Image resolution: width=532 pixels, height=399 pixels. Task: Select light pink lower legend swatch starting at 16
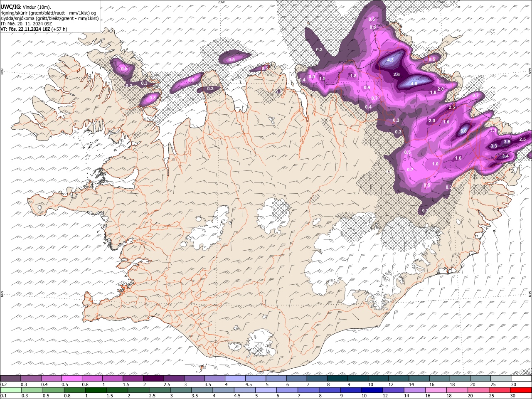click(x=435, y=390)
